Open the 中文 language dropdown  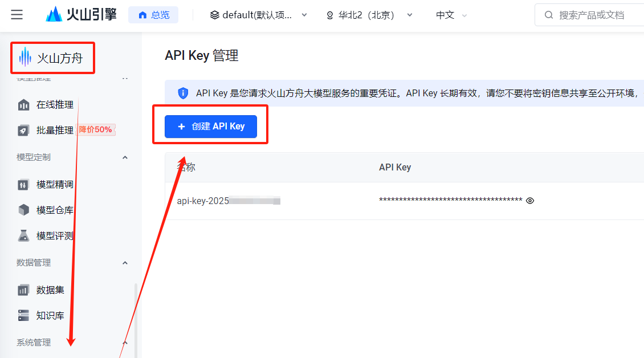[451, 15]
